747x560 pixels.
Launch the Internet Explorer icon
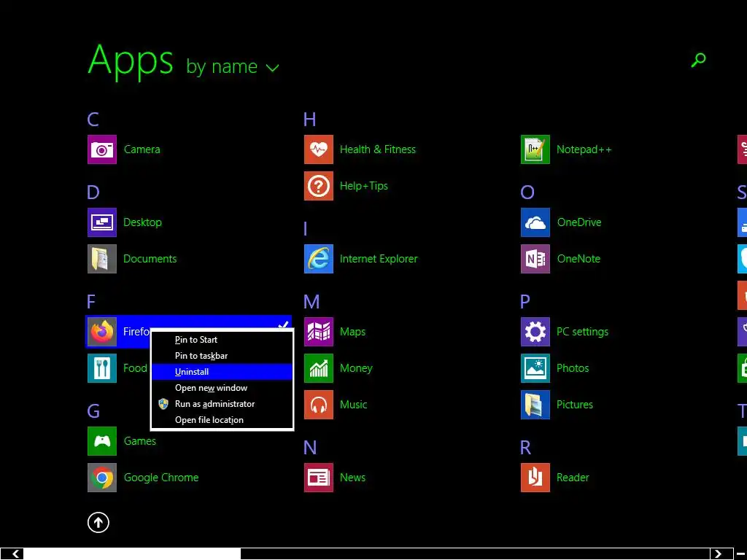pyautogui.click(x=319, y=259)
